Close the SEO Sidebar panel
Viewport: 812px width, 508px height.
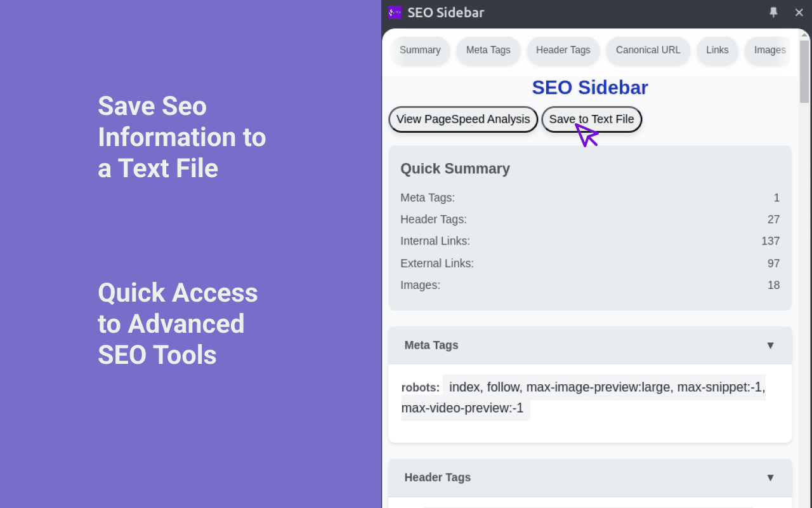pos(799,12)
